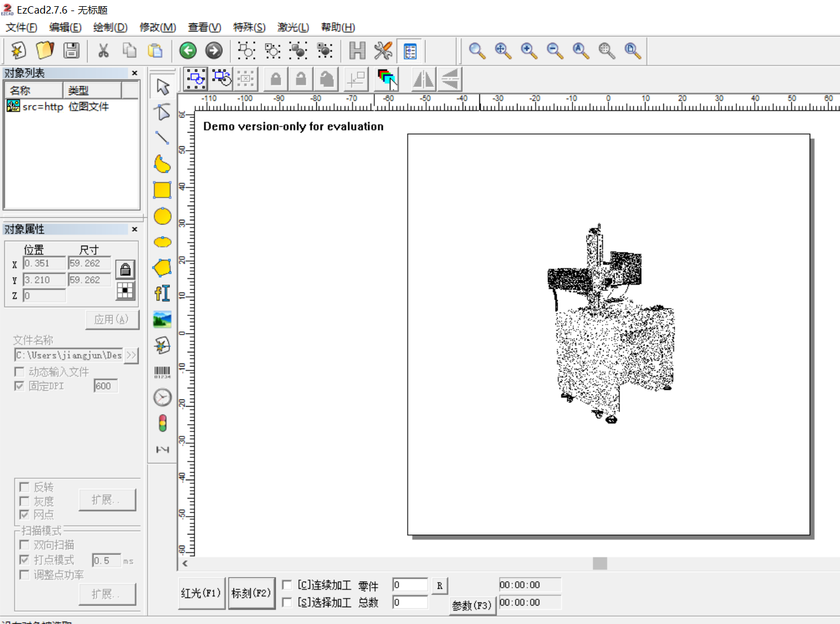Paste from the clipboard icon
This screenshot has width=840, height=624.
tap(156, 51)
